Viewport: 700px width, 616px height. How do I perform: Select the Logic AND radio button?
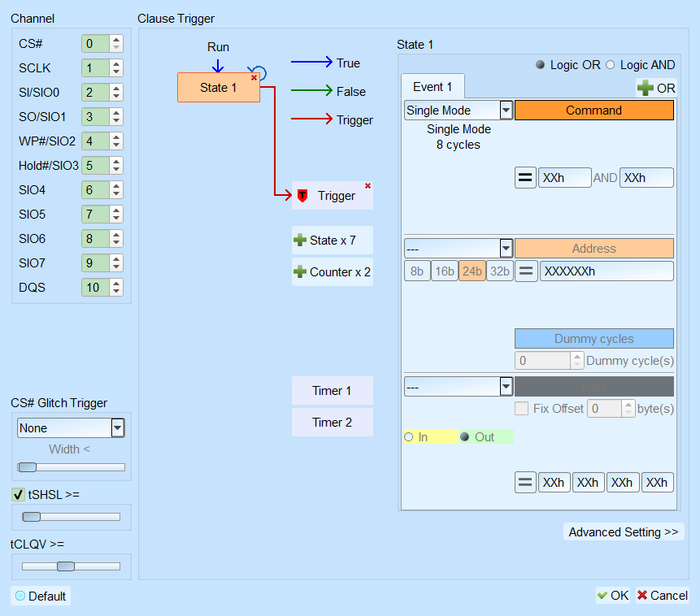[x=611, y=65]
